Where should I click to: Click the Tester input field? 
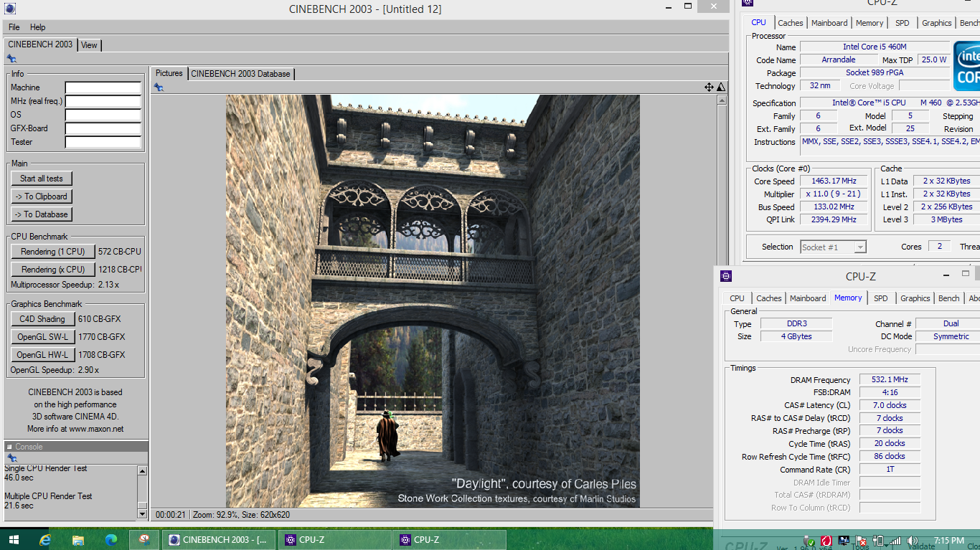tap(103, 142)
